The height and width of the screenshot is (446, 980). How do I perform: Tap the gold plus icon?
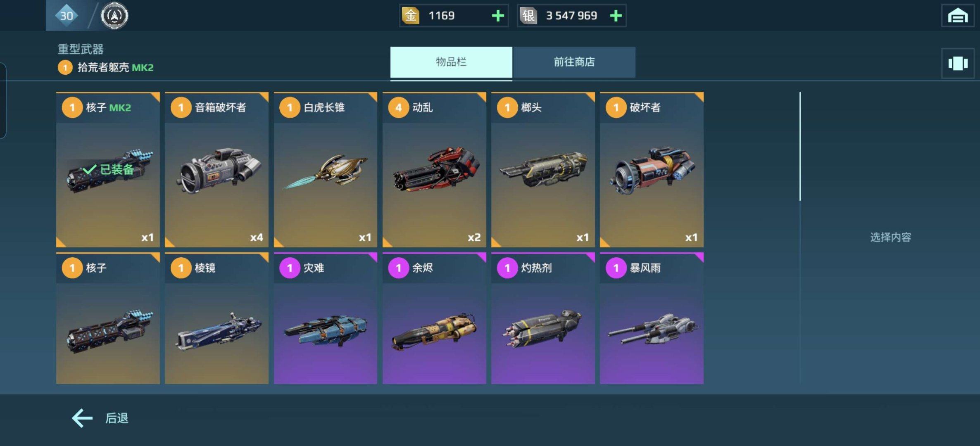pos(498,16)
